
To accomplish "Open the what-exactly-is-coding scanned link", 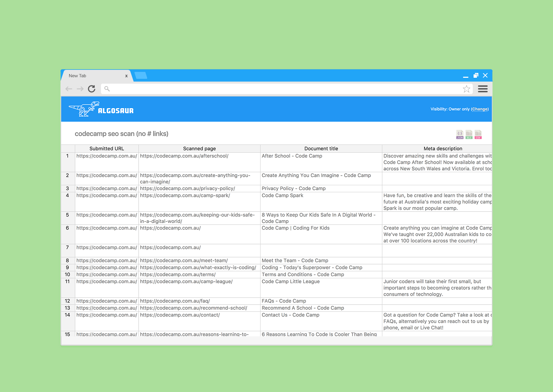I will (x=198, y=268).
